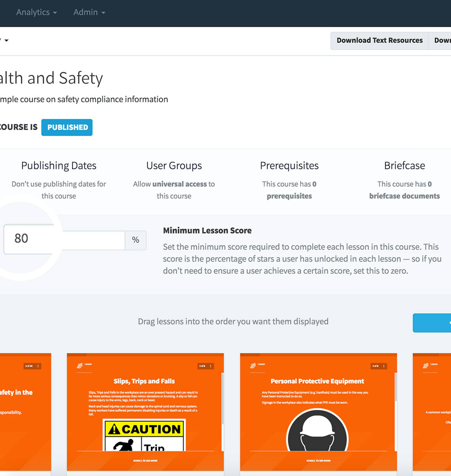Click the percent sign addon

click(x=136, y=240)
